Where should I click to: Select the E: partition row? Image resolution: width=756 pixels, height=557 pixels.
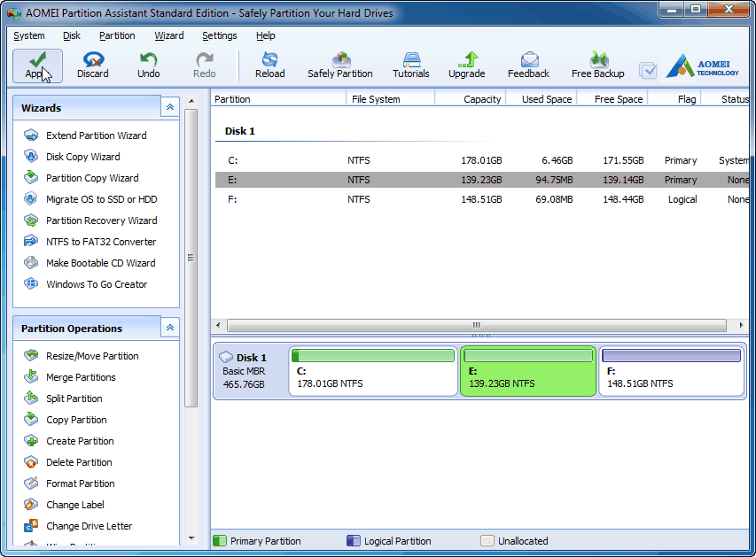(x=482, y=180)
